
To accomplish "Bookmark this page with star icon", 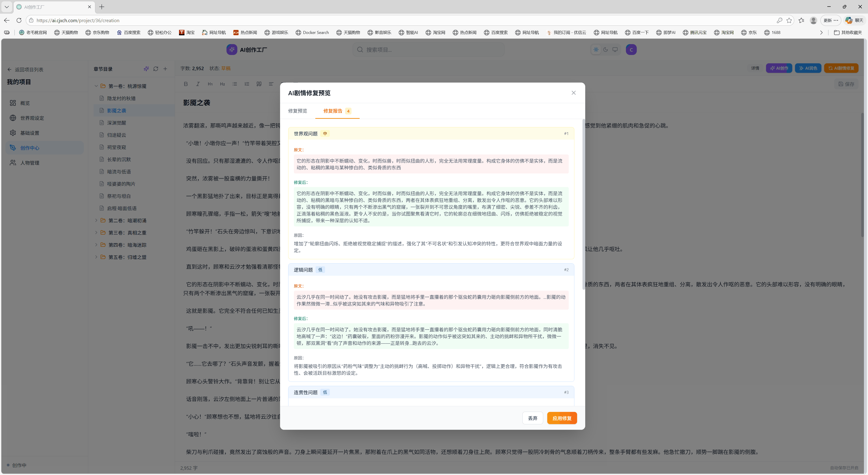I will pos(789,20).
